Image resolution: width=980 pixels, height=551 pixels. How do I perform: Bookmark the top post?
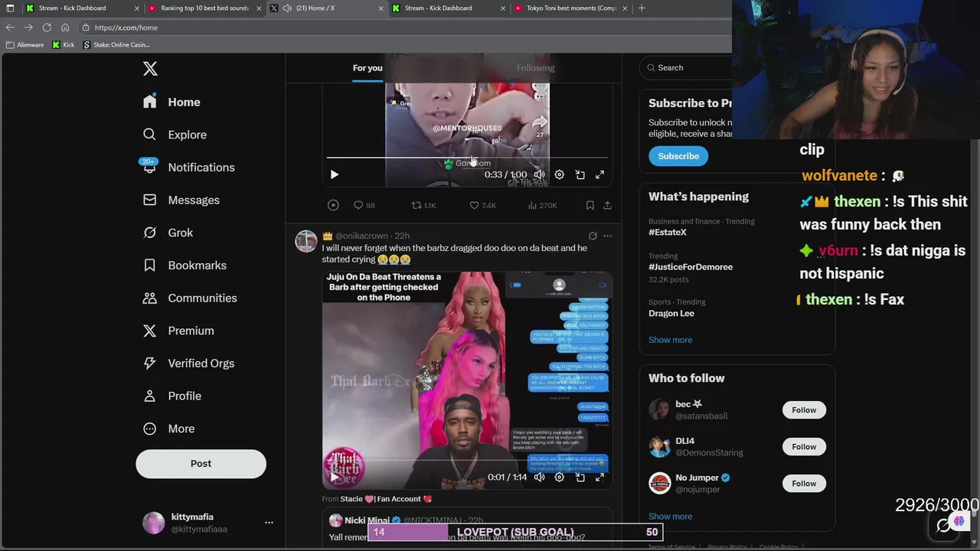[590, 205]
